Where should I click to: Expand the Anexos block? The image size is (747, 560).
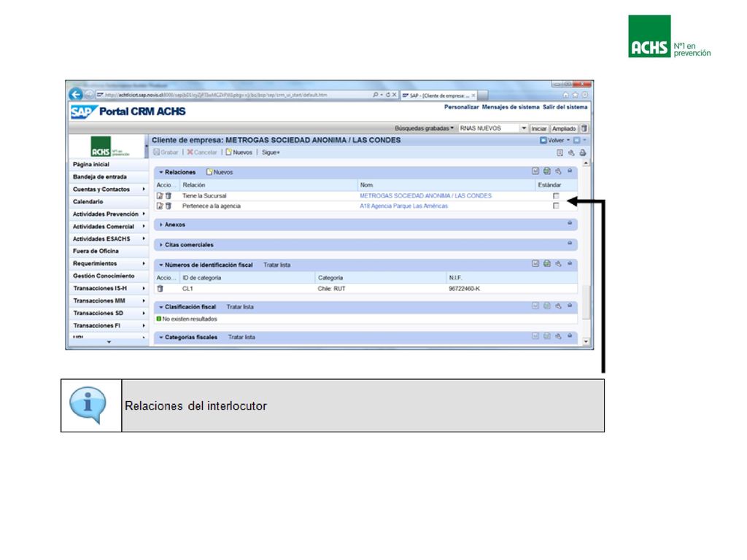[x=161, y=225]
